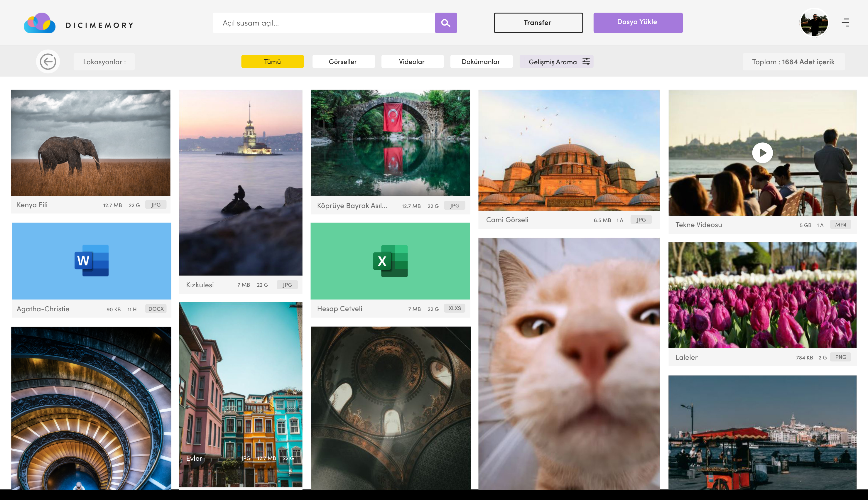This screenshot has width=868, height=500.
Task: Open the red street cart waterfront thumbnail
Action: 762,432
